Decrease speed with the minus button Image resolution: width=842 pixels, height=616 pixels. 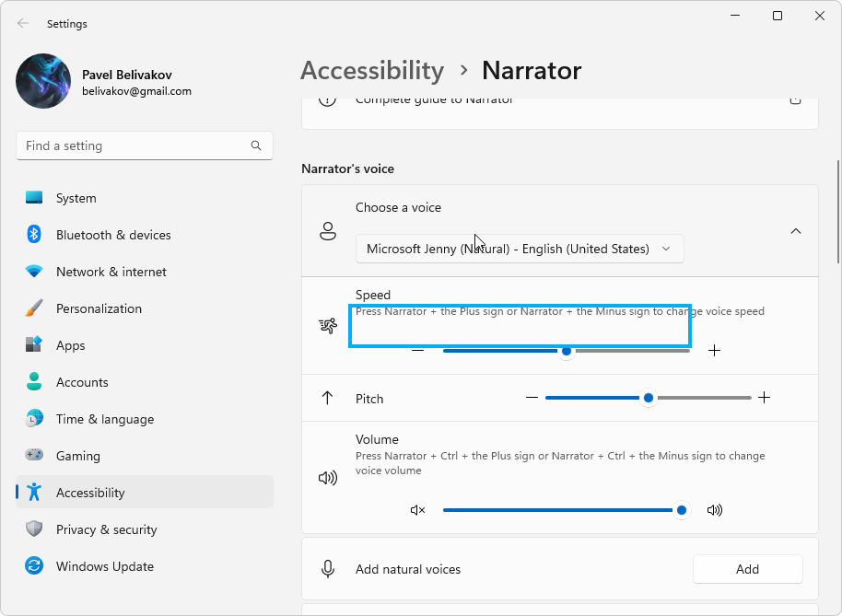click(418, 351)
